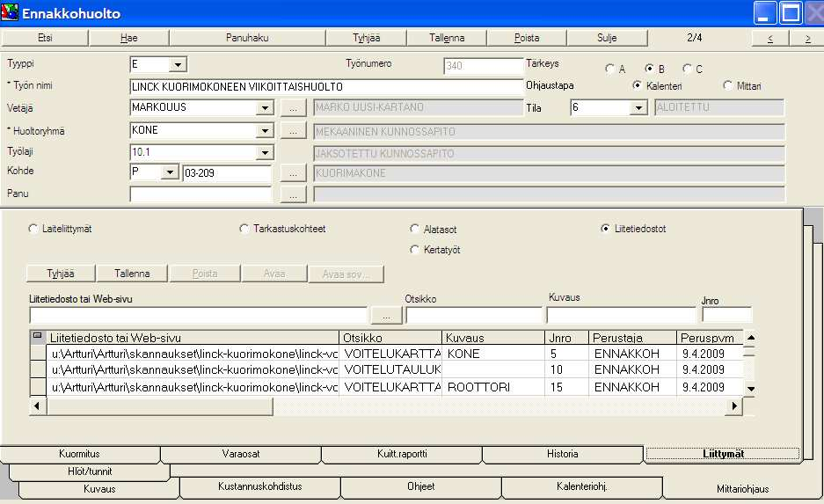Open the Työlaji dropdown showing 10.1
This screenshot has width=824, height=504.
(x=265, y=153)
